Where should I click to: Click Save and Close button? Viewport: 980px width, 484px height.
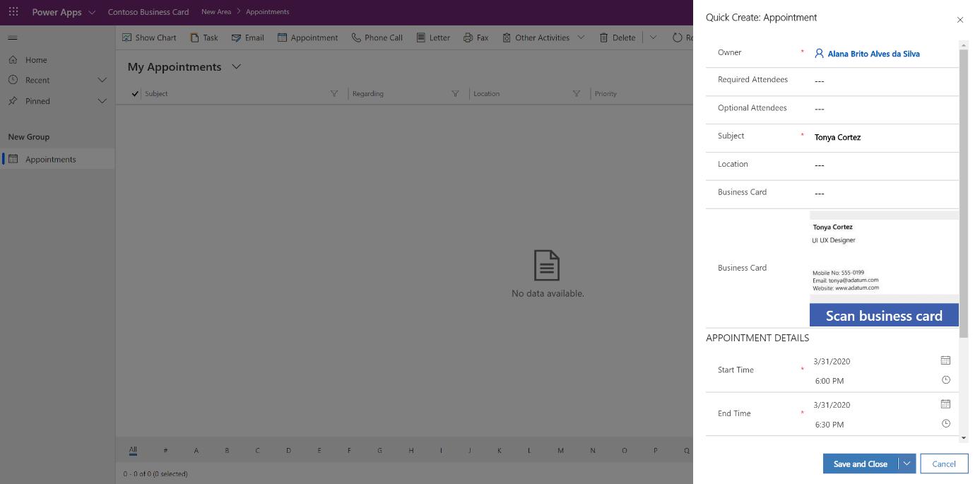coord(861,464)
